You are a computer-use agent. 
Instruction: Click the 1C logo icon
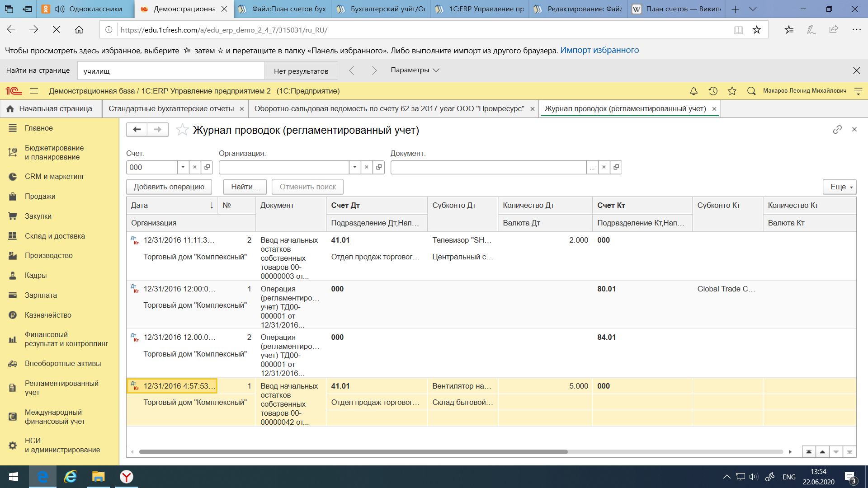14,91
